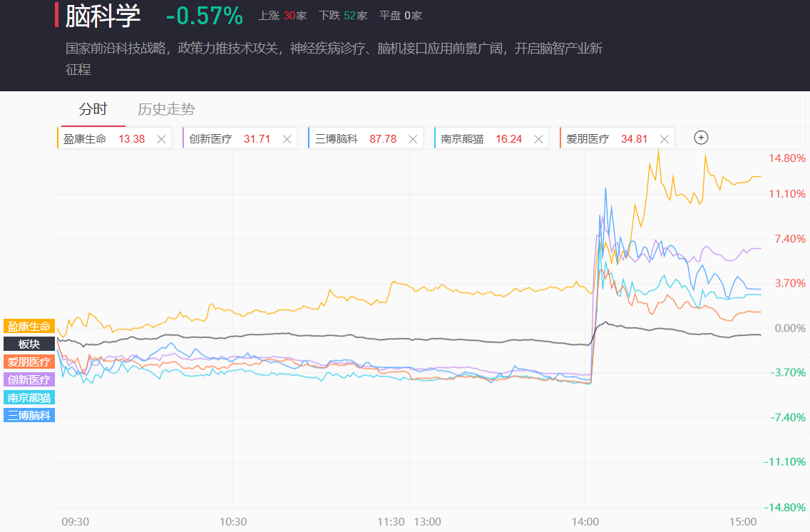Remove 创新医疗 using its X icon
Screen dimensions: 810x532
[x=287, y=139]
